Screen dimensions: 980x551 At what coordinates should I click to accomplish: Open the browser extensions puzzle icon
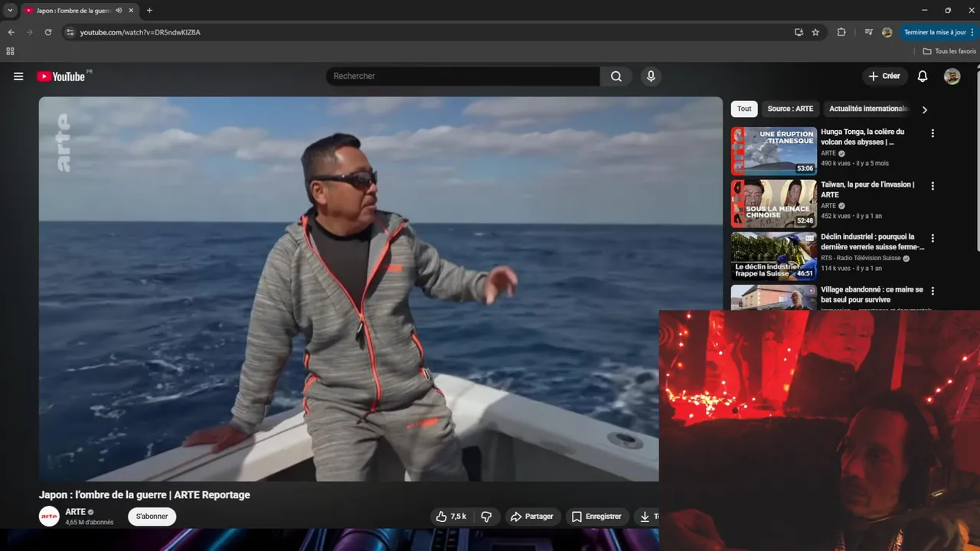(841, 32)
